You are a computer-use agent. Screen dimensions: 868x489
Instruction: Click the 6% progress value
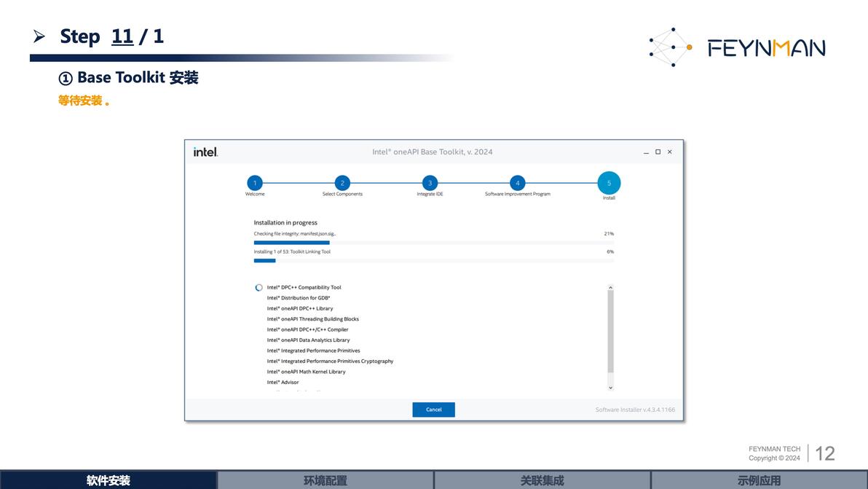(x=610, y=251)
